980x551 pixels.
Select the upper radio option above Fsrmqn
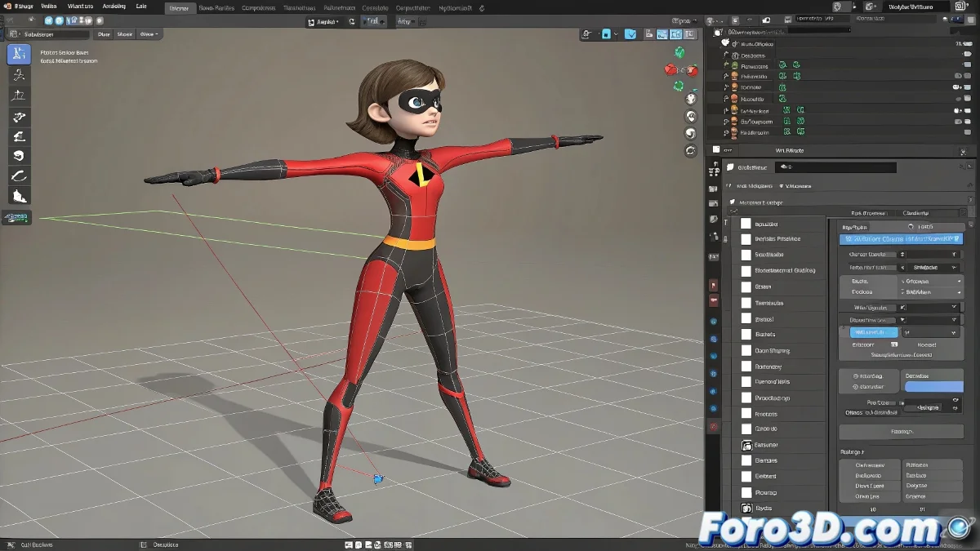coord(856,376)
